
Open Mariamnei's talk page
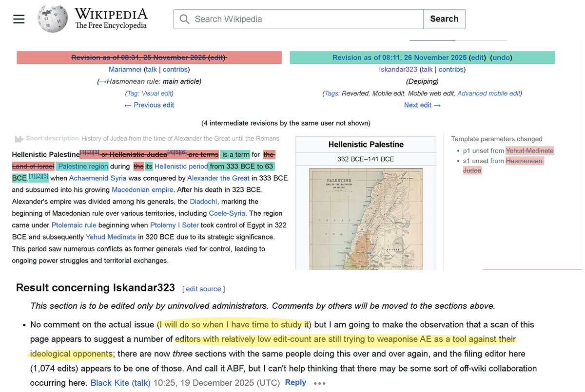click(x=151, y=70)
